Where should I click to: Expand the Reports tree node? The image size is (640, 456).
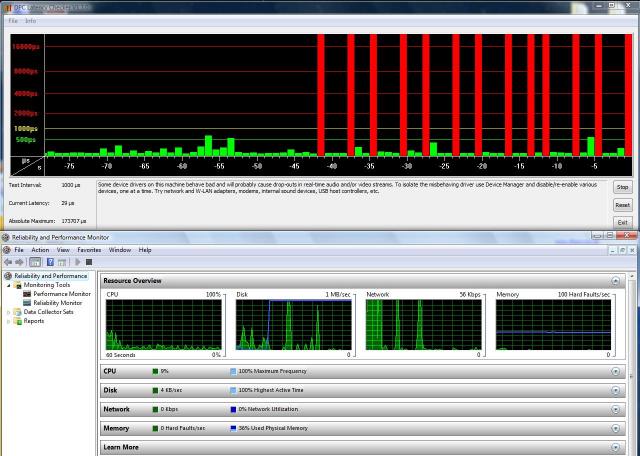pos(9,321)
